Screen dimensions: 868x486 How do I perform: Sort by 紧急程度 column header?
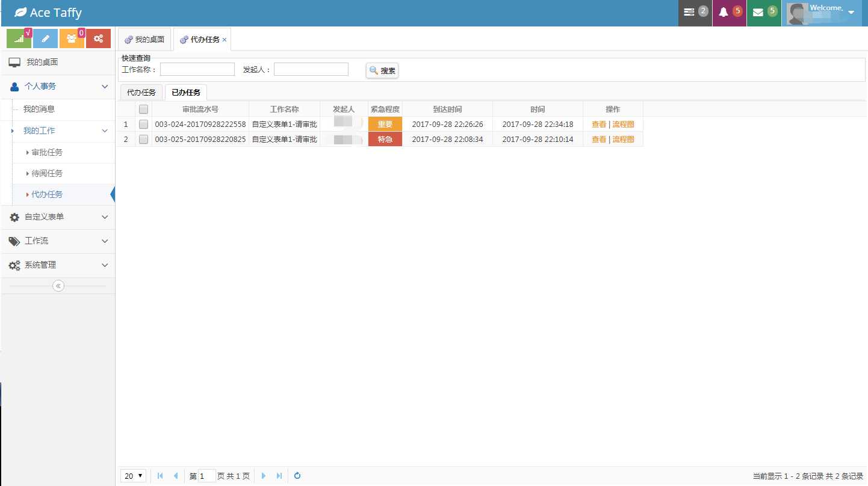click(x=385, y=109)
